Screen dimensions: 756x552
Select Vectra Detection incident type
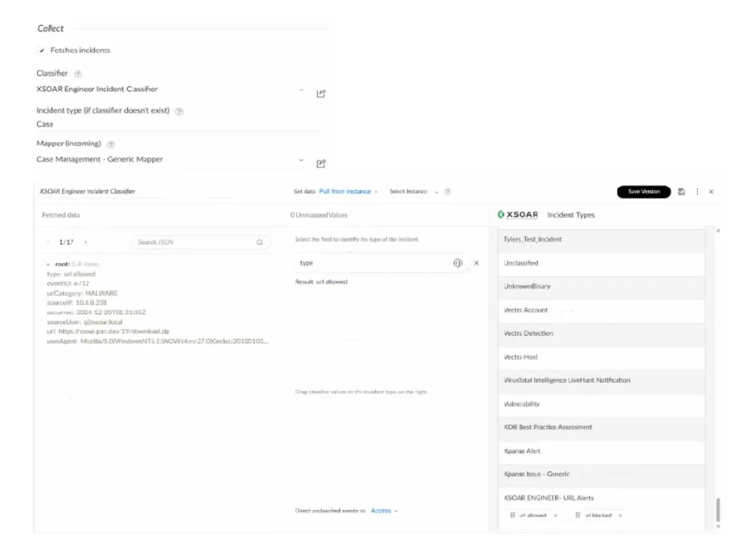[602, 333]
